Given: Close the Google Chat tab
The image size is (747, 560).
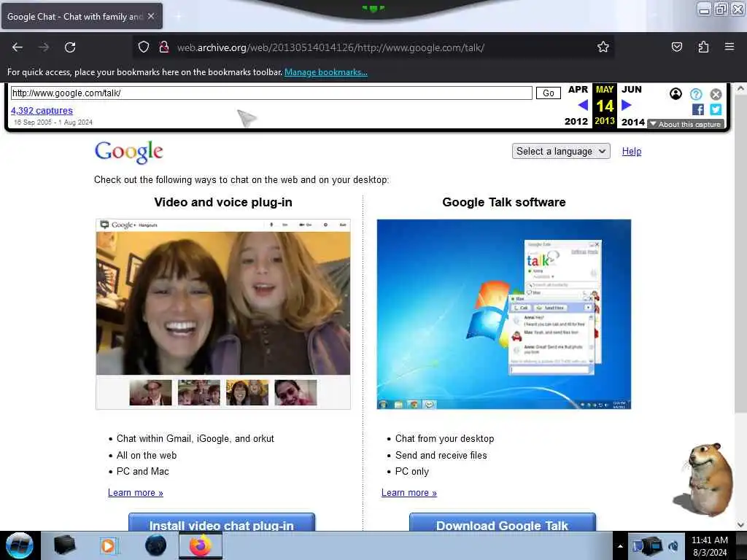Looking at the screenshot, I should pyautogui.click(x=151, y=16).
